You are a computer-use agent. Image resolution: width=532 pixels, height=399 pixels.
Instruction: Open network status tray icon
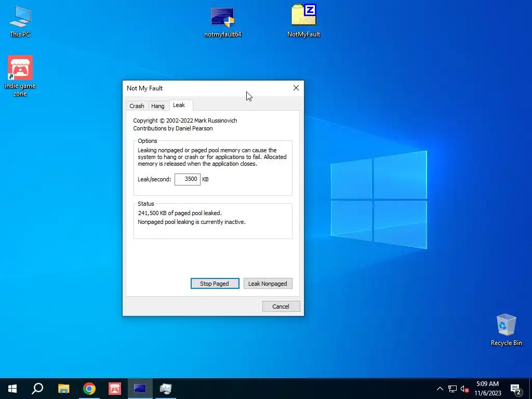click(x=453, y=389)
